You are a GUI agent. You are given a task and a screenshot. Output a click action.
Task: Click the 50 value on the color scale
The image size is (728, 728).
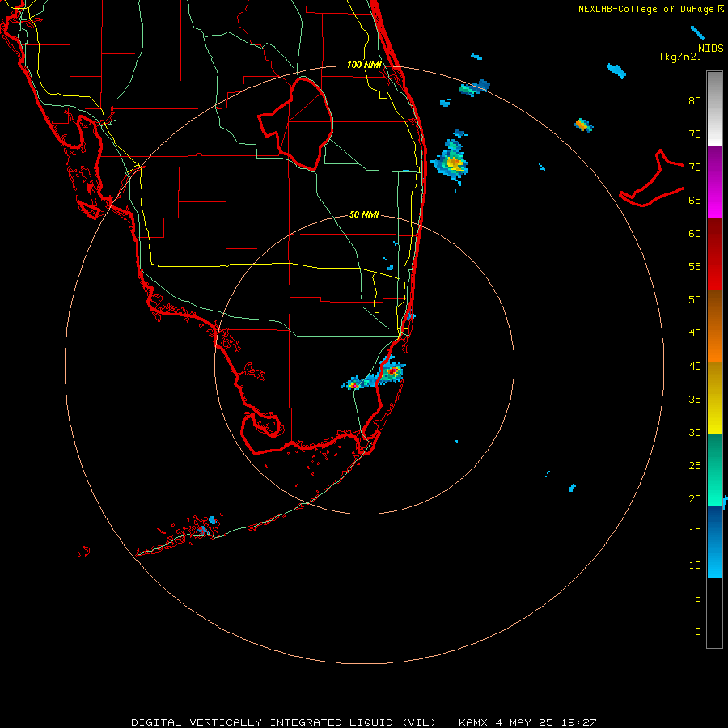[x=695, y=300]
